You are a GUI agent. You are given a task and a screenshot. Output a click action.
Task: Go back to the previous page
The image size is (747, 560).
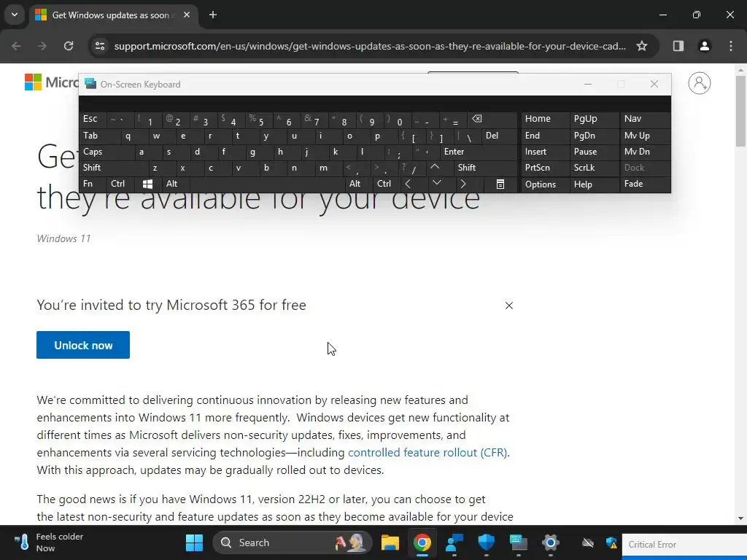16,46
